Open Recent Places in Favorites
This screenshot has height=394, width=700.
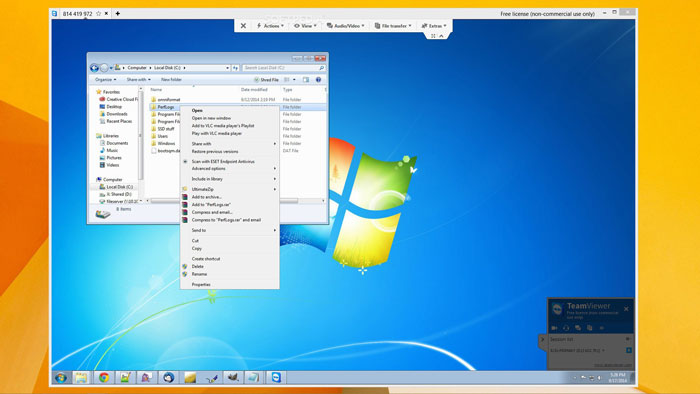116,121
